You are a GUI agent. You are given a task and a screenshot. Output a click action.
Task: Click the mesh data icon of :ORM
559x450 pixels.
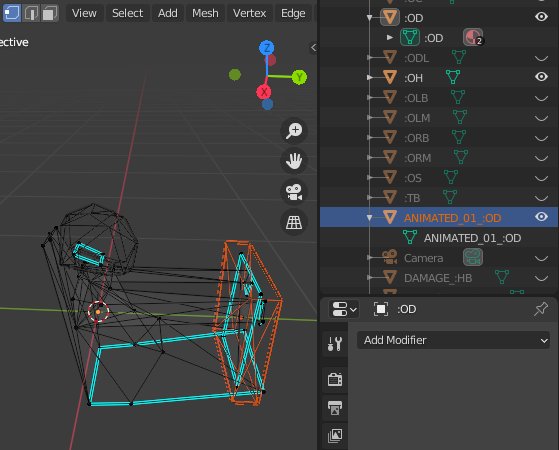461,157
